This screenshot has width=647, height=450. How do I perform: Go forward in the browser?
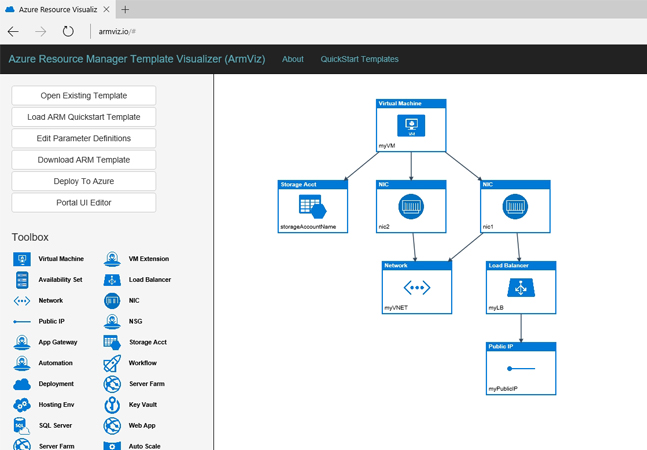(40, 31)
